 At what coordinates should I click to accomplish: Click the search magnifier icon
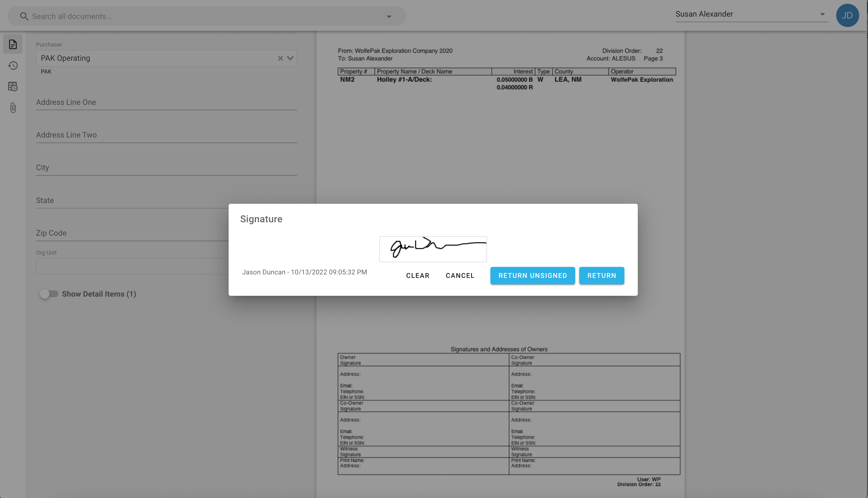(24, 16)
